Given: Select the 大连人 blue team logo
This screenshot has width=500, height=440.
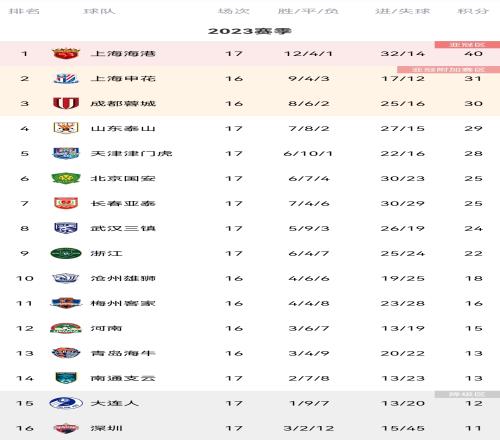Looking at the screenshot, I should pyautogui.click(x=66, y=403).
